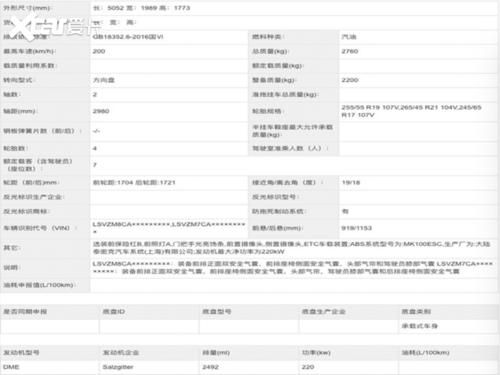This screenshot has height=375, width=500.
Task: Click the steering type value 方向盘
Action: (x=104, y=80)
